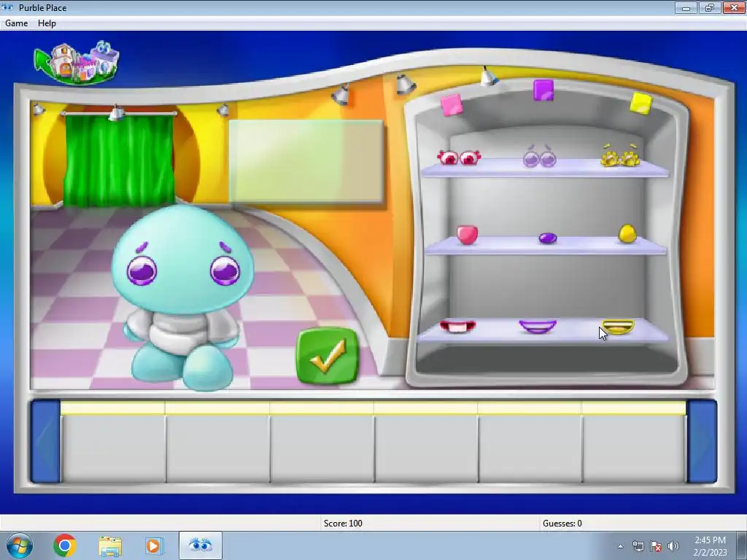Pick the purple eyes from top shelf

[540, 156]
